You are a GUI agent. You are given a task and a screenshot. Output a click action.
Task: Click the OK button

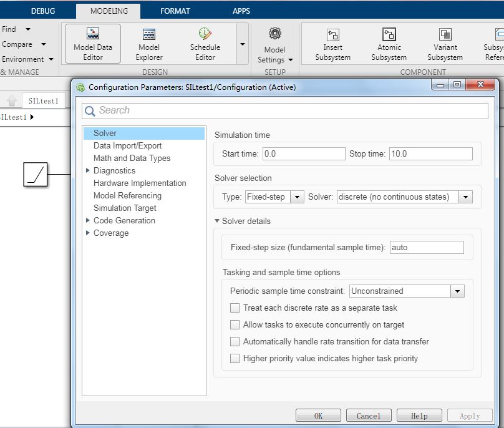coord(318,416)
